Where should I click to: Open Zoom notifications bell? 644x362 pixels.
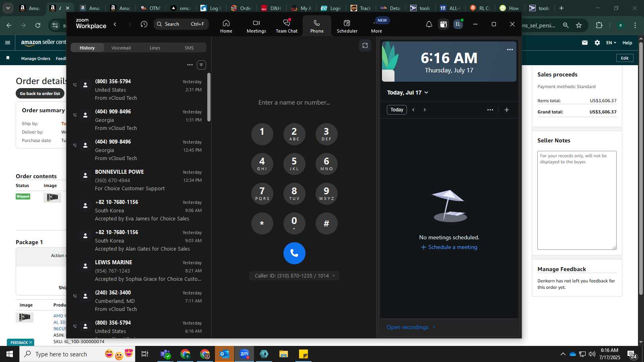pyautogui.click(x=429, y=25)
